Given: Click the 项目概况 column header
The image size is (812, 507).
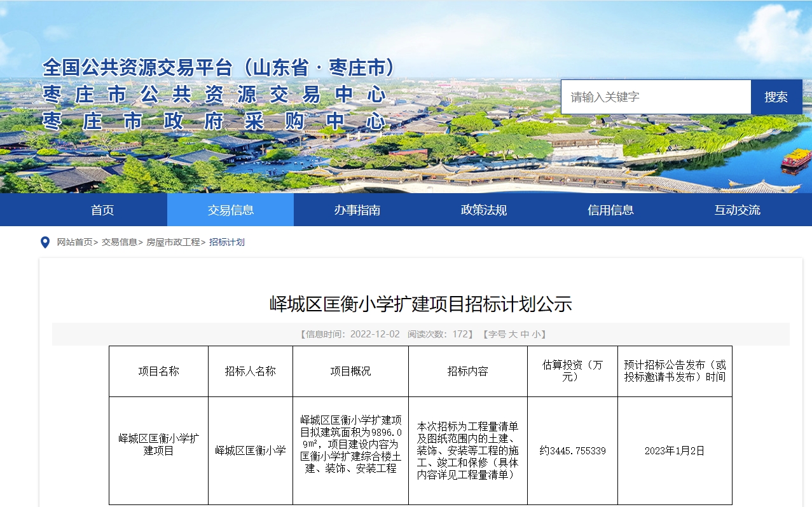Looking at the screenshot, I should 350,372.
